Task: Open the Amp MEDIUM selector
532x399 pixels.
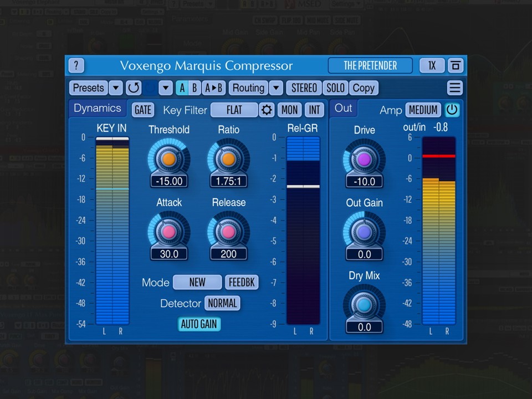Action: (423, 110)
